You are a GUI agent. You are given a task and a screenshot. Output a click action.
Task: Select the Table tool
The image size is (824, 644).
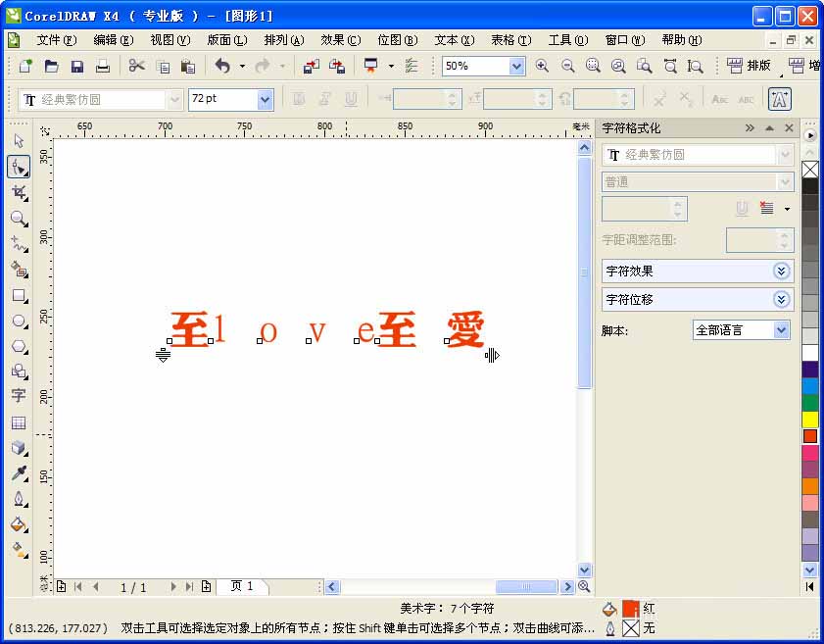(x=19, y=422)
